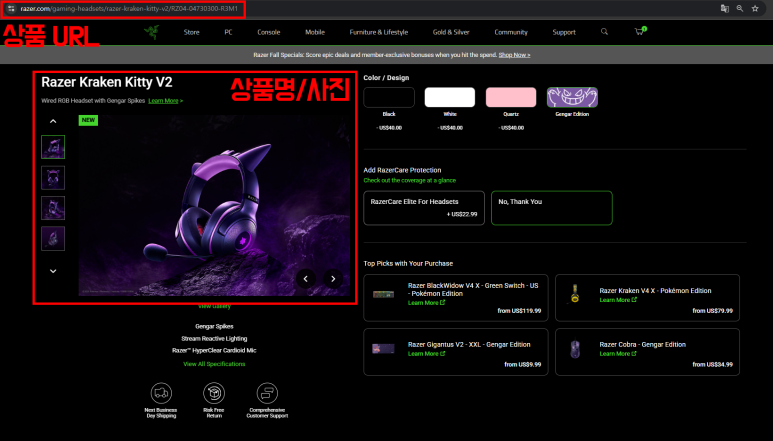Image resolution: width=773 pixels, height=441 pixels.
Task: Click the browser translate page icon
Action: [x=725, y=8]
